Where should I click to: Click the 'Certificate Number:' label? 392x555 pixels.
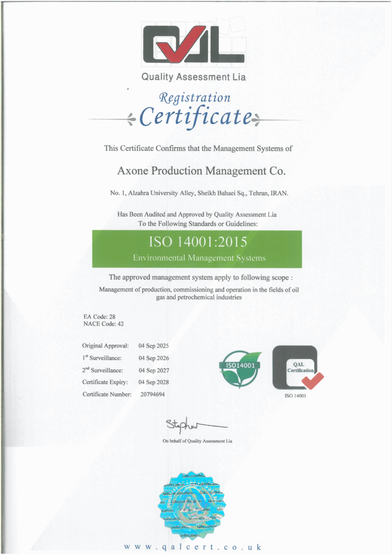(107, 395)
